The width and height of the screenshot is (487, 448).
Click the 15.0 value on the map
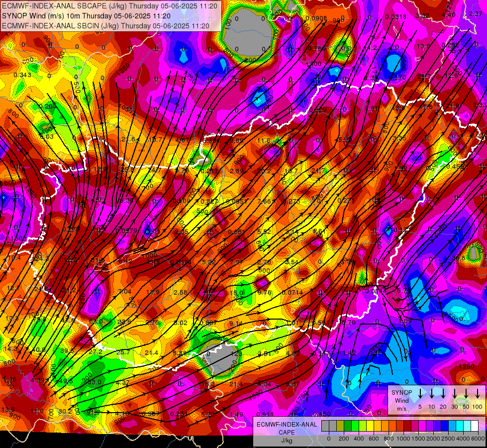pos(237,293)
